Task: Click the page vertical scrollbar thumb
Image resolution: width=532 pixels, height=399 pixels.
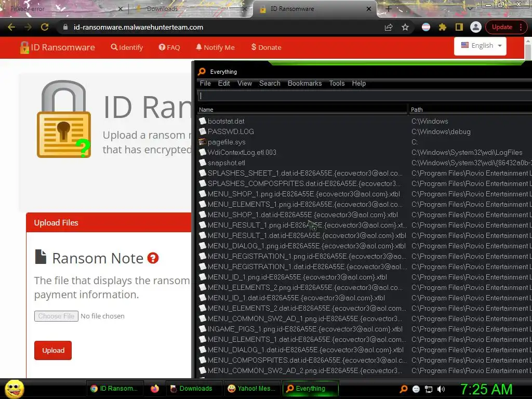Action: point(528,51)
